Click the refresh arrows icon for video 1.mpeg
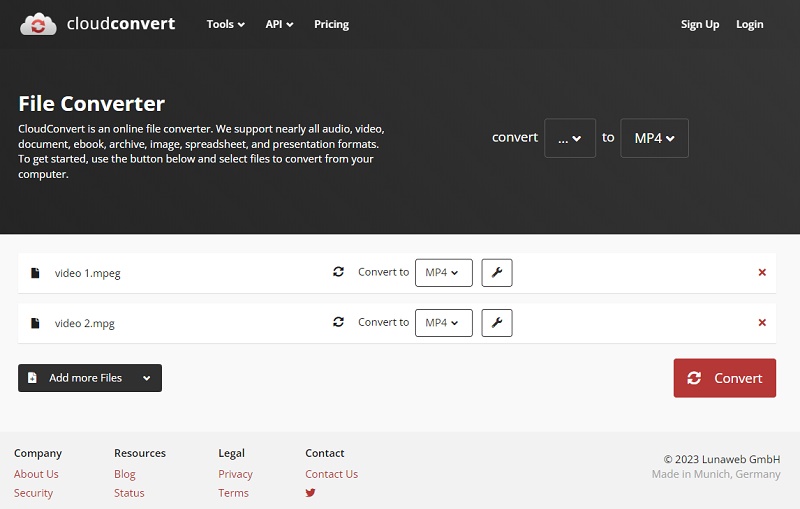Viewport: 800px width, 509px height. pyautogui.click(x=338, y=272)
